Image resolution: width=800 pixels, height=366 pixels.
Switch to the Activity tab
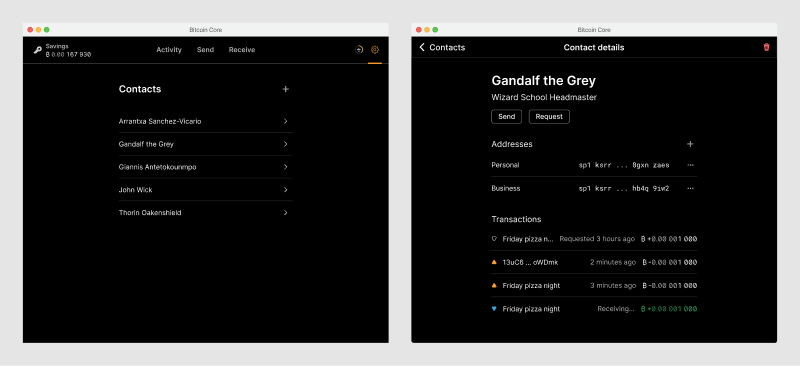coord(169,50)
